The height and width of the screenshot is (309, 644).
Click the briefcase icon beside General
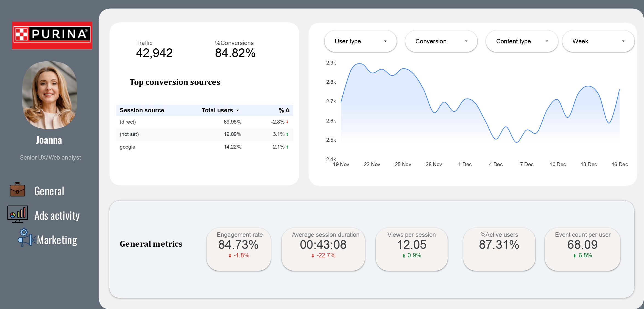tap(17, 190)
